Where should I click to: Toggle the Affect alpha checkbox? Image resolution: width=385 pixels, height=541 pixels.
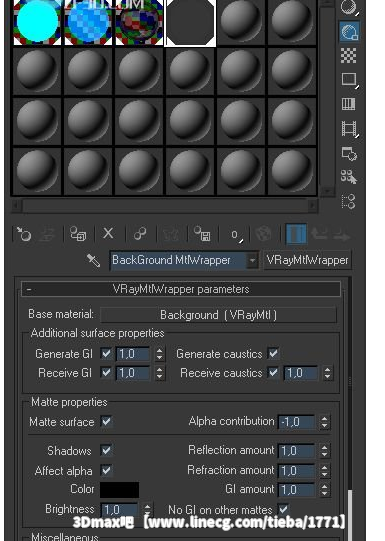[106, 470]
